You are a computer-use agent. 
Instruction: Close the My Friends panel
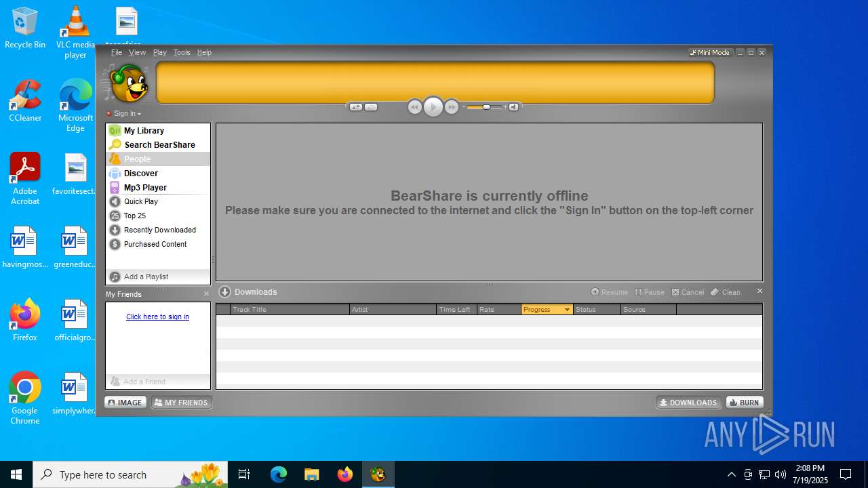(x=207, y=293)
